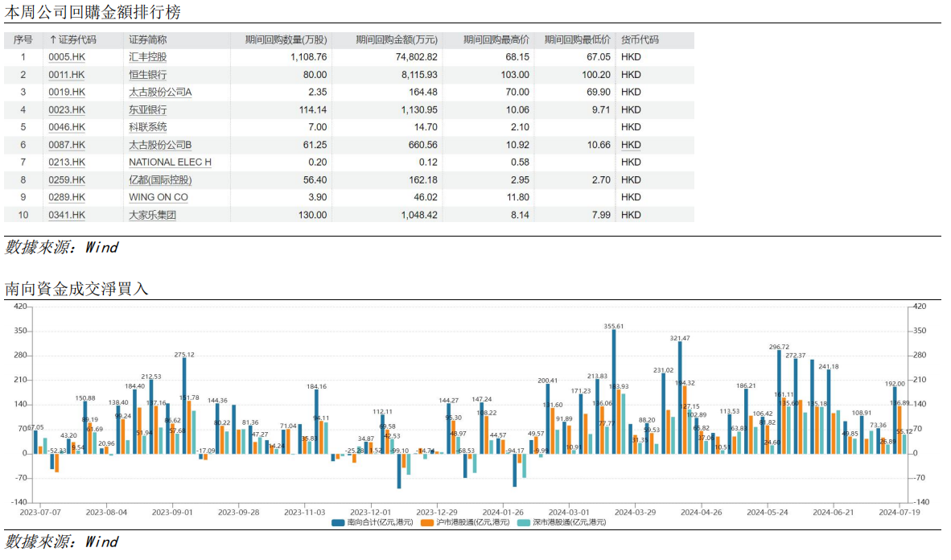Click the 2024-03-29 x-axis date label

click(x=635, y=513)
